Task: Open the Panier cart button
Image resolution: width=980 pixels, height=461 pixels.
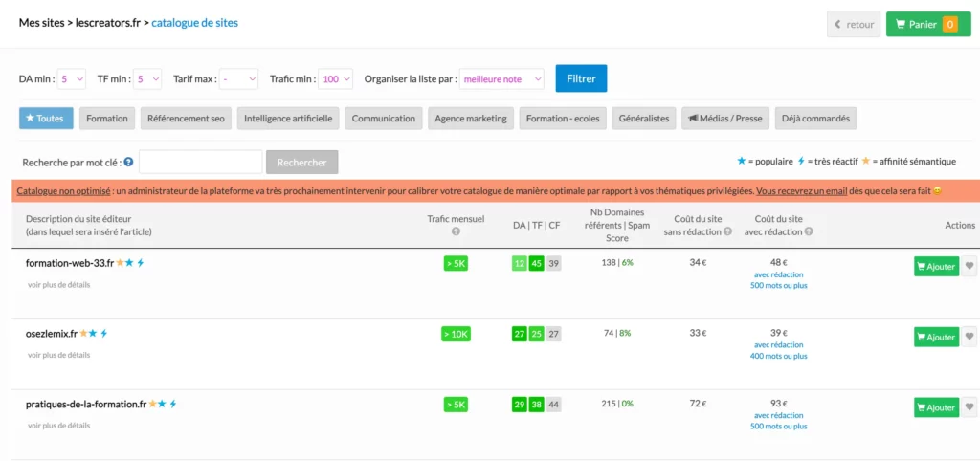Action: point(928,24)
